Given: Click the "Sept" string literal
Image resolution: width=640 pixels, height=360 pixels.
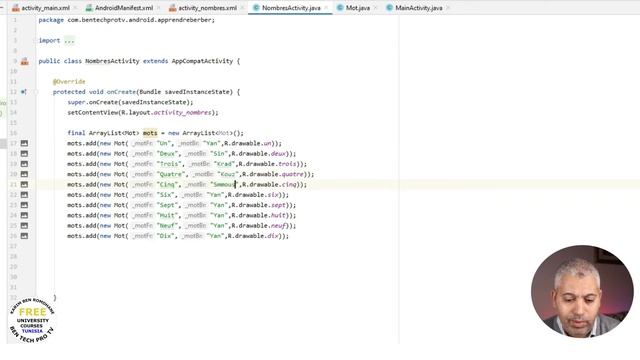Looking at the screenshot, I should point(167,205).
